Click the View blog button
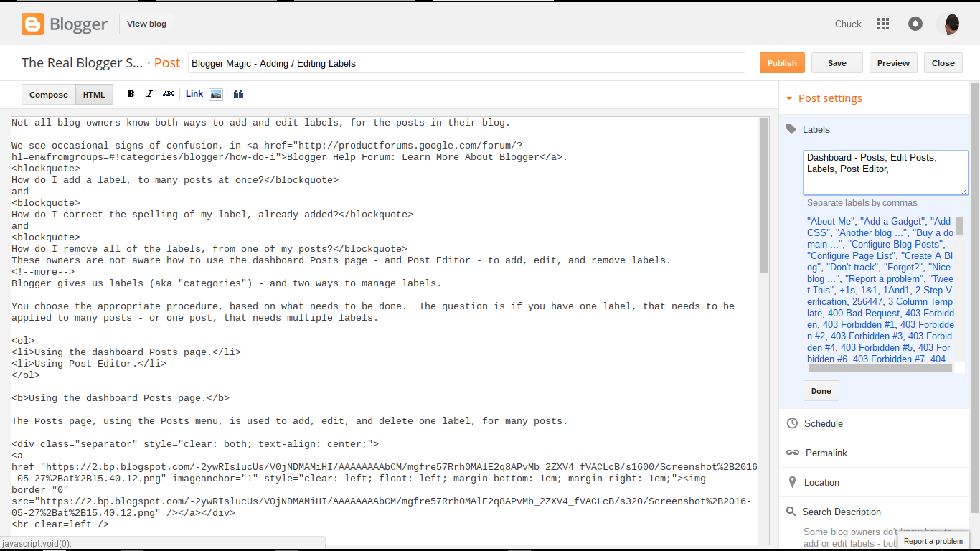 (146, 24)
